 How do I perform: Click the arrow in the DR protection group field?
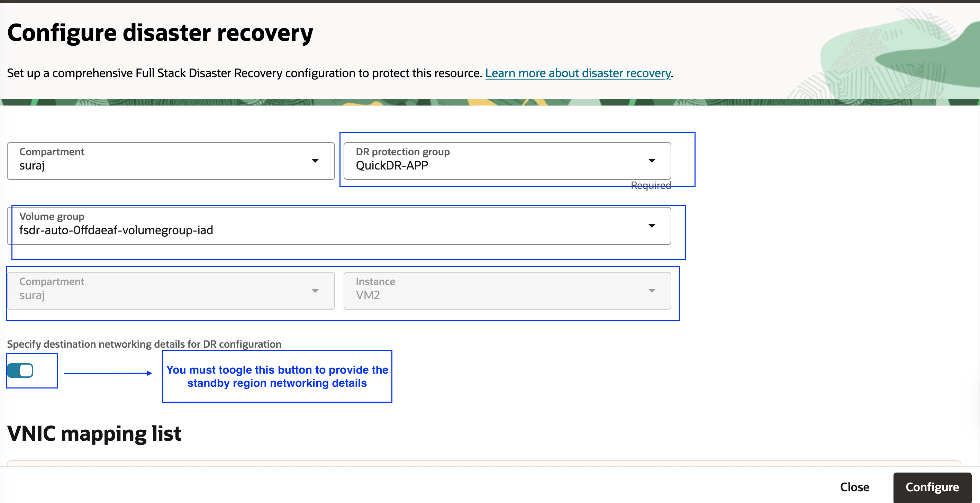[x=652, y=161]
